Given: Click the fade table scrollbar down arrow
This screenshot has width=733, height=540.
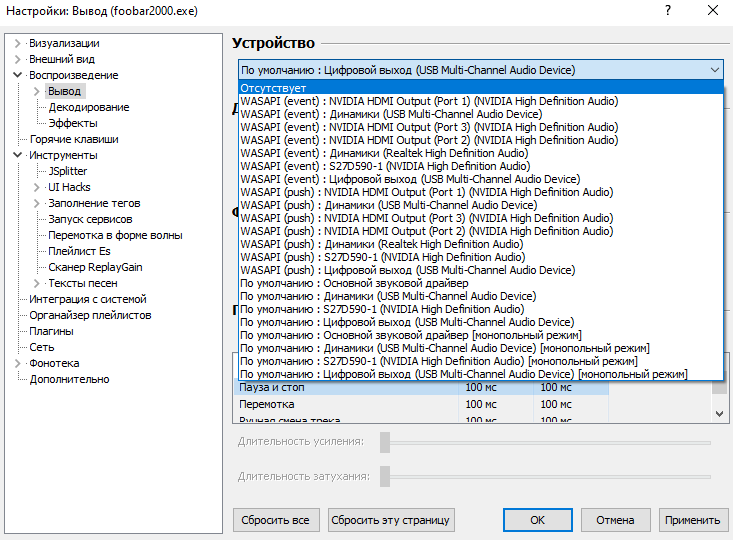Looking at the screenshot, I should pos(719,412).
